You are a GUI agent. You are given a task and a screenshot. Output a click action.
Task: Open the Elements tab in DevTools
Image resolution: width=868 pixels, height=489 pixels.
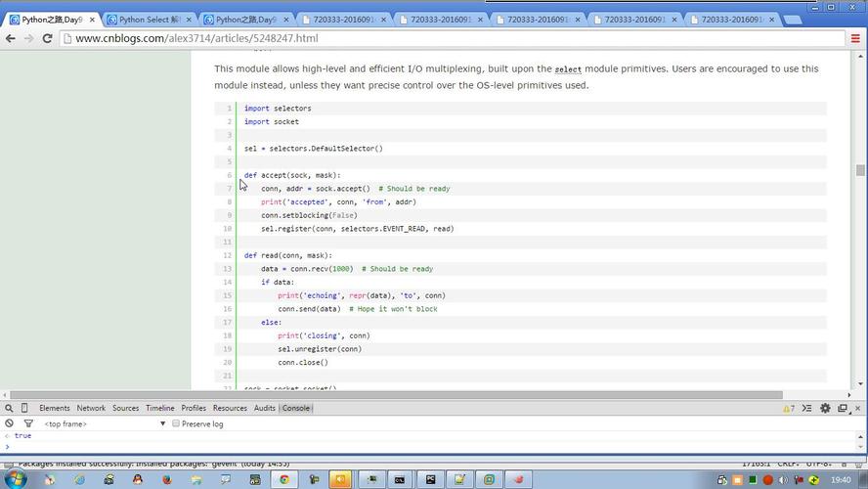55,408
